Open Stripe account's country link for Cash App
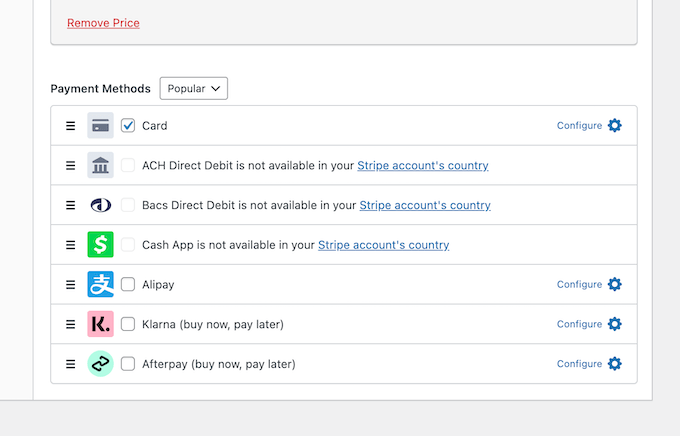This screenshot has height=436, width=680. coord(383,245)
